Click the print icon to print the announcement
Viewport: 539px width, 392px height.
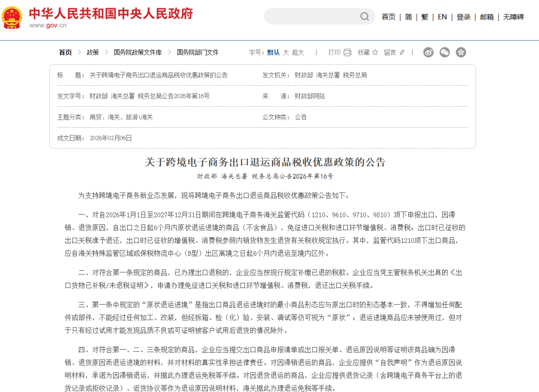click(347, 52)
